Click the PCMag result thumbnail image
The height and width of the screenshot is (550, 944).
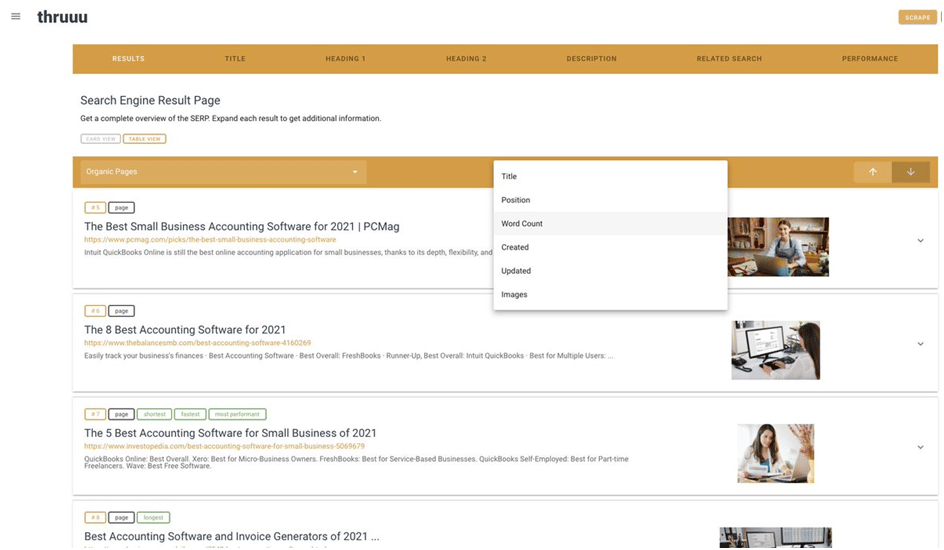777,247
